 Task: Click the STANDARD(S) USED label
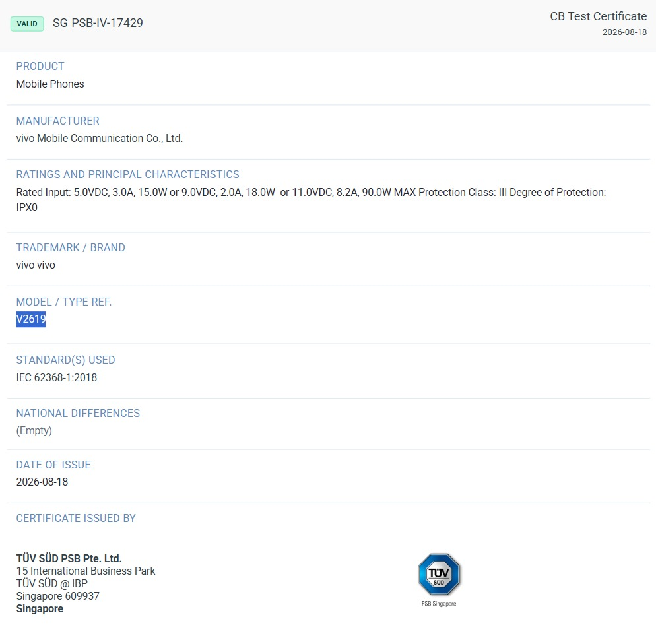coord(66,360)
